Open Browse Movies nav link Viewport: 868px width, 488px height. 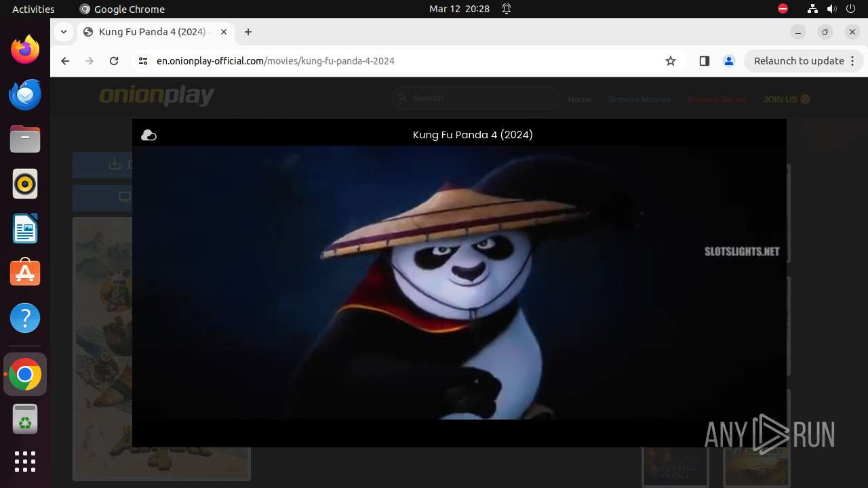tap(639, 99)
